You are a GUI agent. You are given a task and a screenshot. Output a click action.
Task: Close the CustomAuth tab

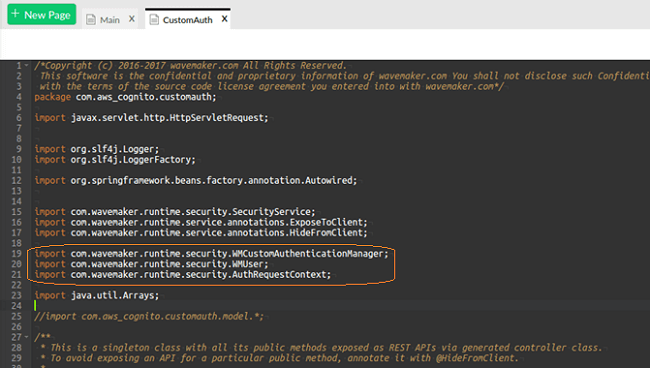point(224,19)
